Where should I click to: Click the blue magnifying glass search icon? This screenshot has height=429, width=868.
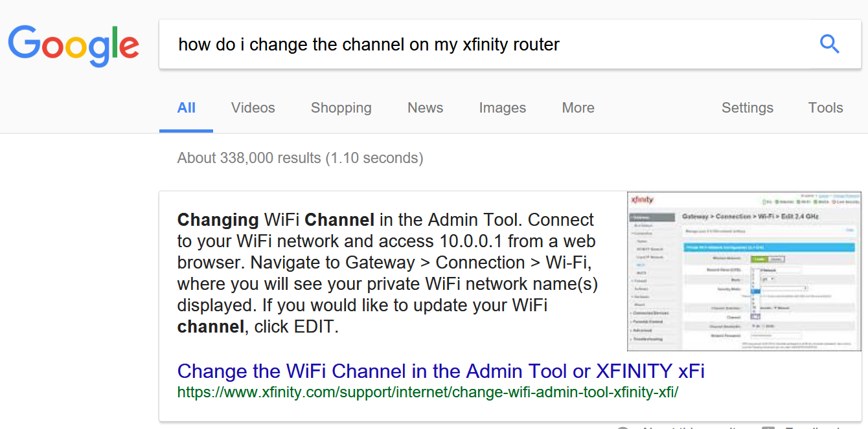point(830,44)
